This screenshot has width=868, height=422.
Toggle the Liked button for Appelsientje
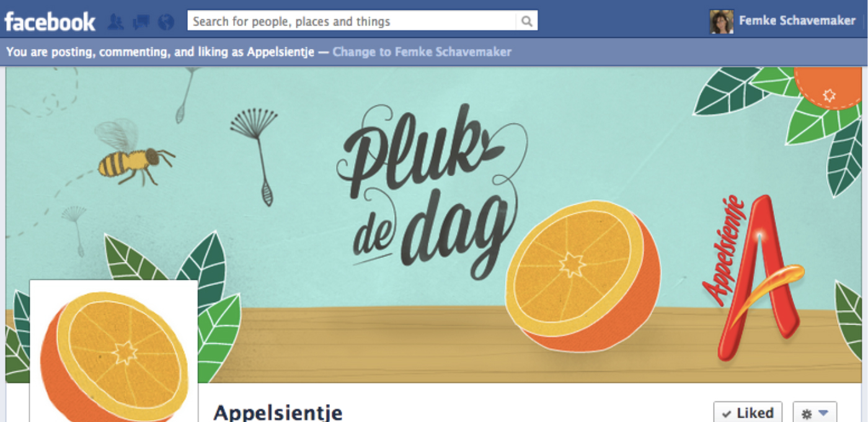coord(748,413)
